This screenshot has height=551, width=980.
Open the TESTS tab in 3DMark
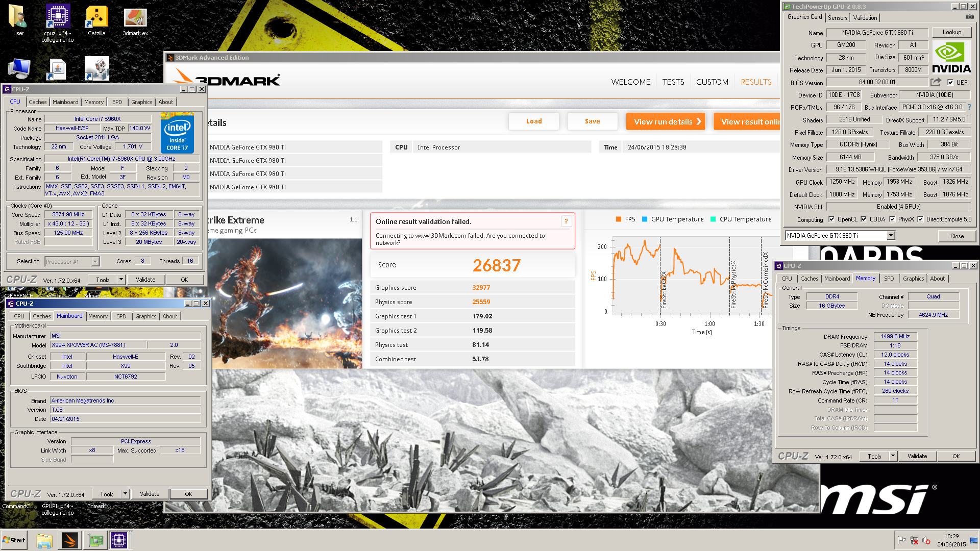673,82
